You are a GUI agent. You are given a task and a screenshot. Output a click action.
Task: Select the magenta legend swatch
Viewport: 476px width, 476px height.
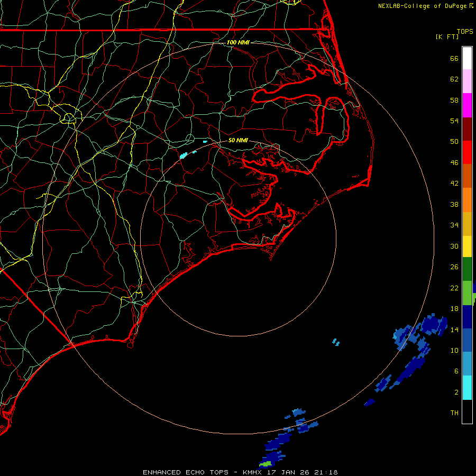[x=467, y=105]
